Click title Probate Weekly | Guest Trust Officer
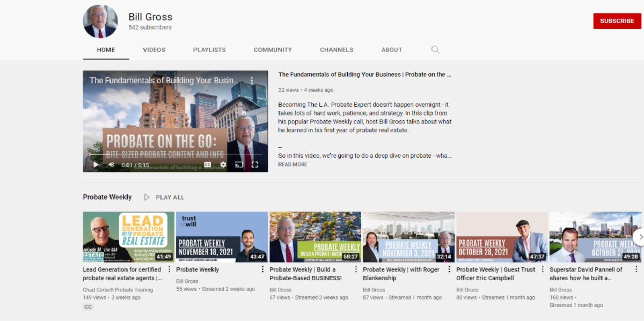The height and width of the screenshot is (321, 644). tap(496, 274)
